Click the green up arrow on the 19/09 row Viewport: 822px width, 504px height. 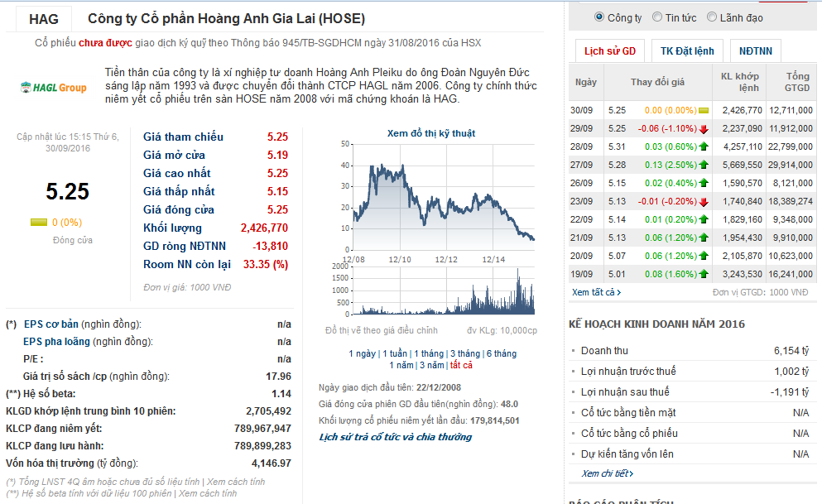click(704, 274)
